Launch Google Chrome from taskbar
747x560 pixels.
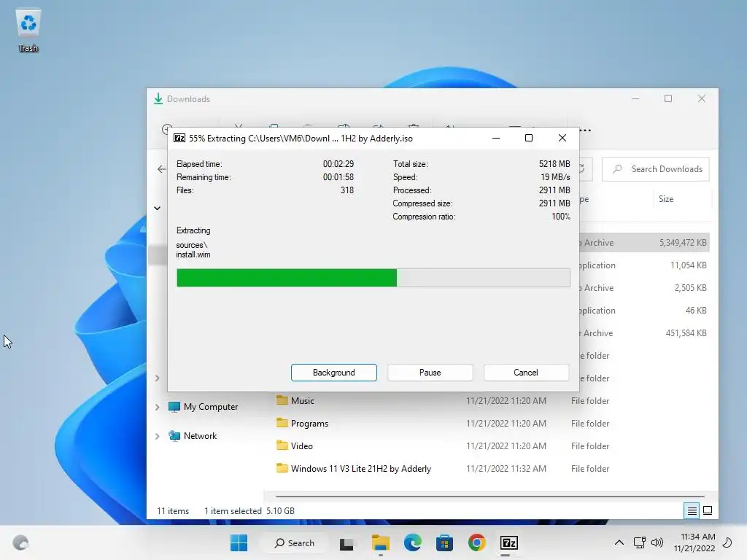[476, 542]
